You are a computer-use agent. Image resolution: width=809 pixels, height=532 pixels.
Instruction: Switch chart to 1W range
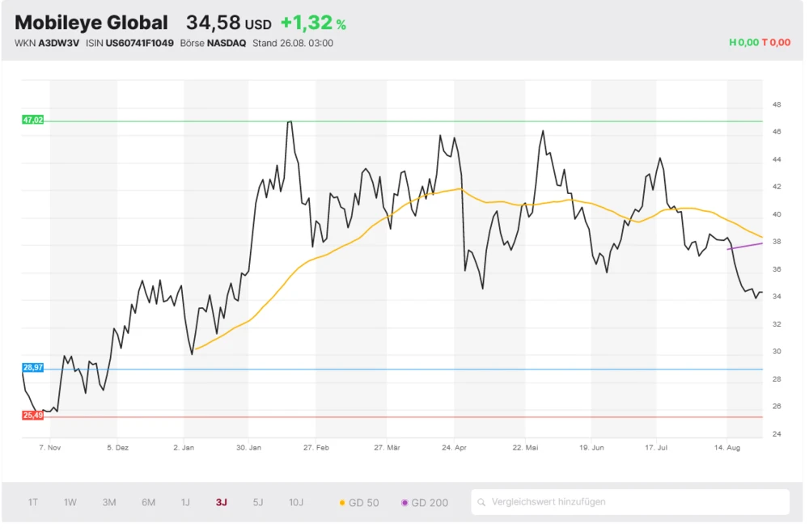tap(70, 502)
